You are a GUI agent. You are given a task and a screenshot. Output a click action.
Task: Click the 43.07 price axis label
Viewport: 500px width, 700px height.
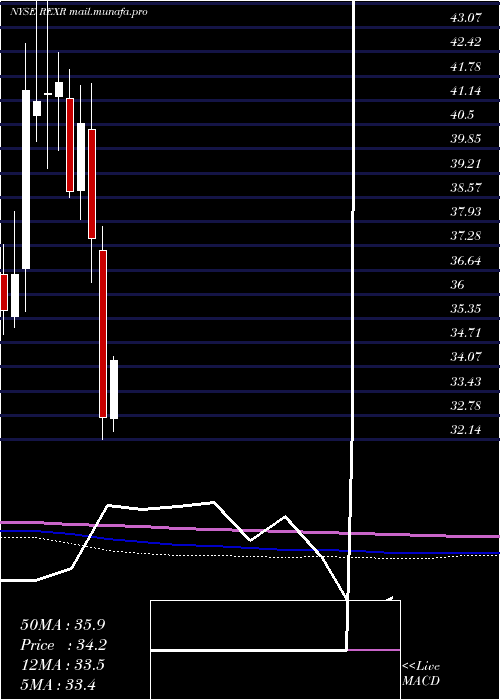click(x=466, y=18)
